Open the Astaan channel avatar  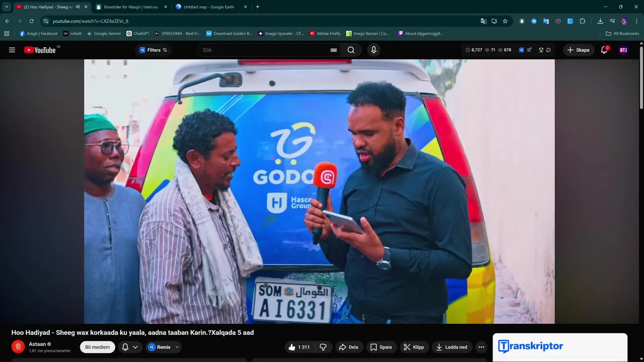[x=18, y=347]
